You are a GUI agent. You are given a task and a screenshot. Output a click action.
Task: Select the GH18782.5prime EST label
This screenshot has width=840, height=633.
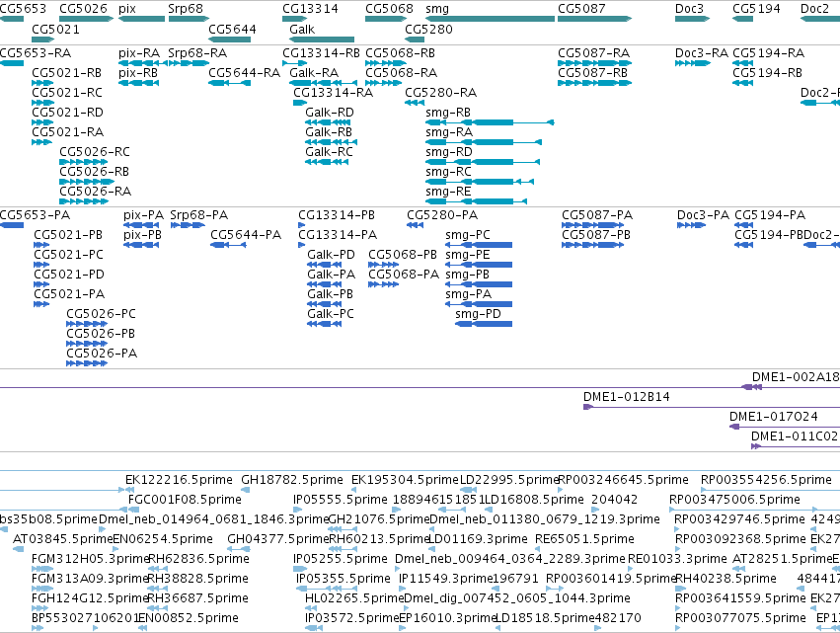(292, 480)
